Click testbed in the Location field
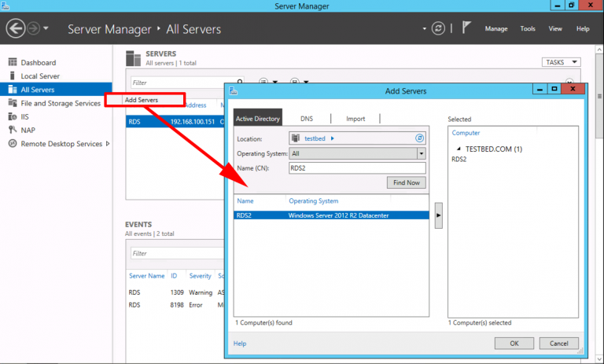This screenshot has height=364, width=604. click(x=315, y=138)
